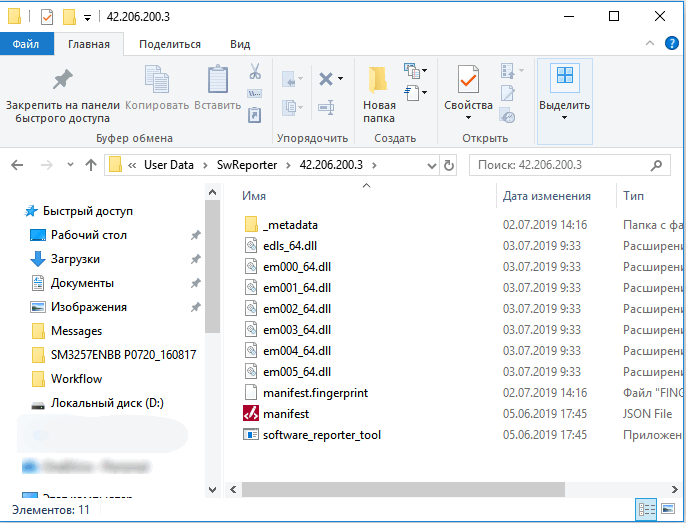
Task: Select the manifest JSON file
Action: (x=286, y=414)
